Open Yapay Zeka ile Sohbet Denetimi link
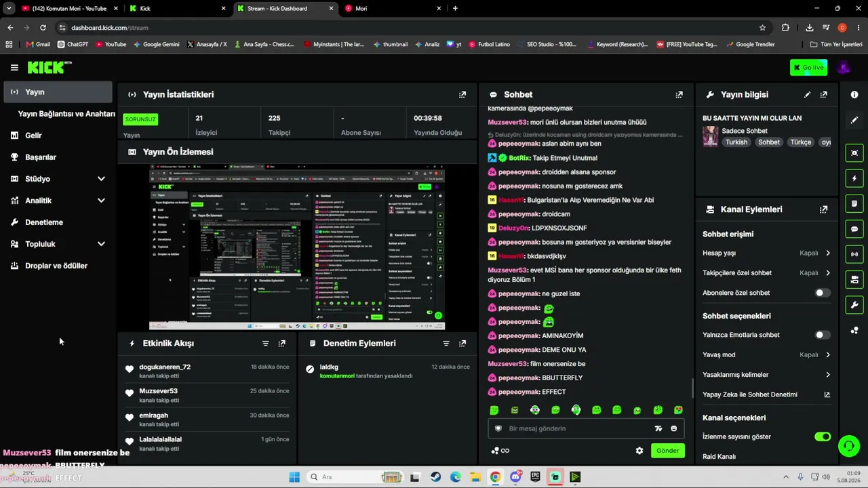The width and height of the screenshot is (868, 488). [766, 394]
